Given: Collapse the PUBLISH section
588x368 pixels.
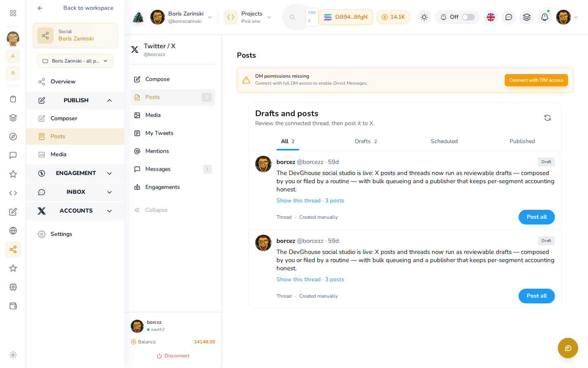Looking at the screenshot, I should click(75, 100).
